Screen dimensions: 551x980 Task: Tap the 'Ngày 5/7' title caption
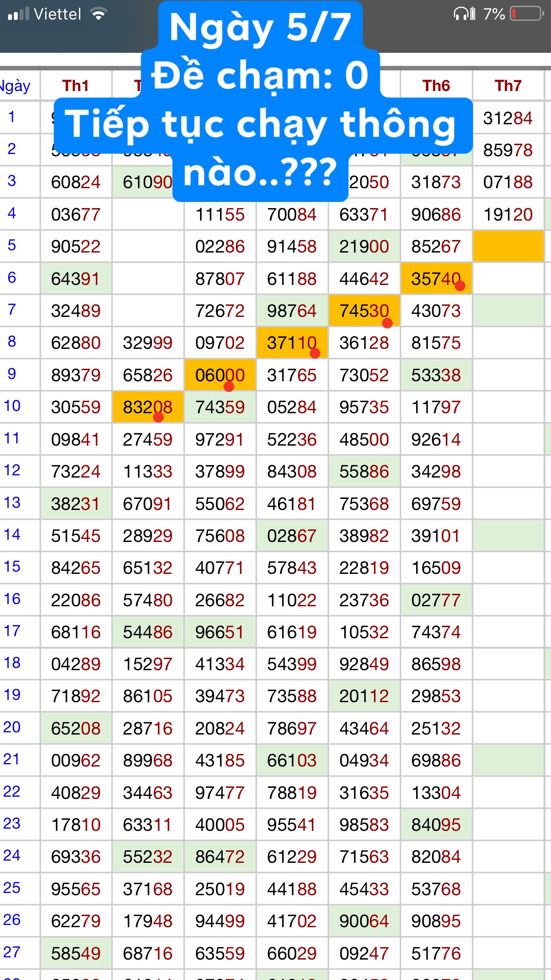(x=260, y=28)
